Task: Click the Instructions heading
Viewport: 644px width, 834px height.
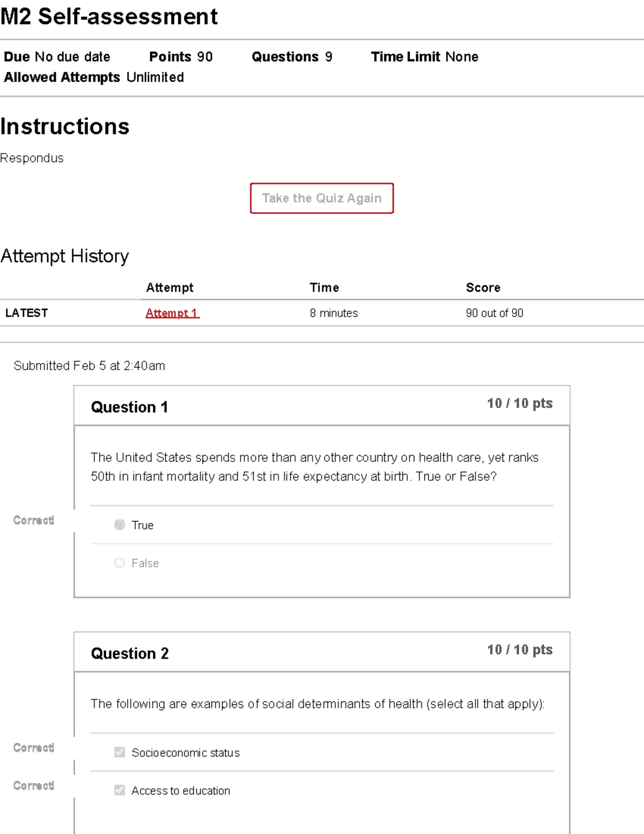Action: coord(65,127)
